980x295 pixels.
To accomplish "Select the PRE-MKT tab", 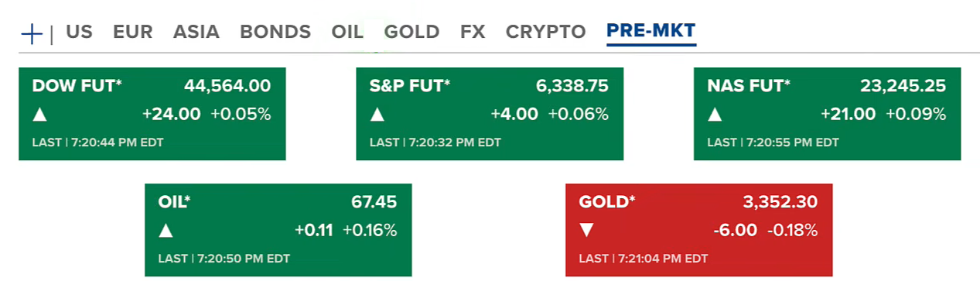I will (651, 33).
